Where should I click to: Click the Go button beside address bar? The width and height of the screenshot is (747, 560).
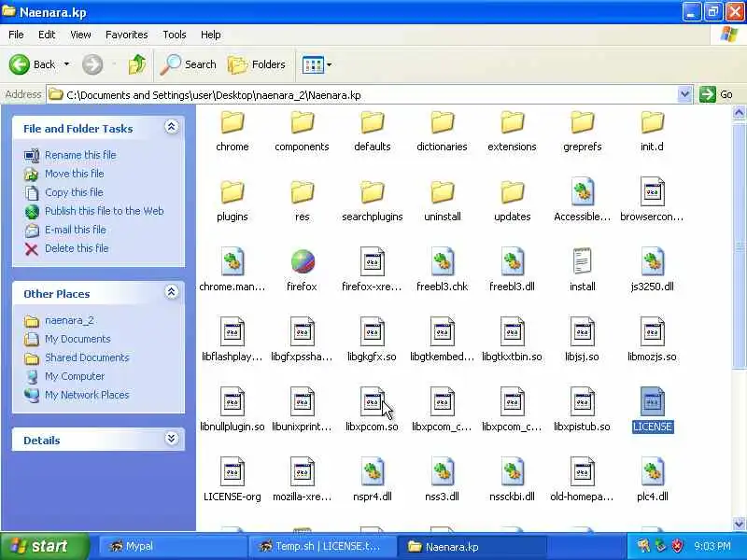(716, 95)
